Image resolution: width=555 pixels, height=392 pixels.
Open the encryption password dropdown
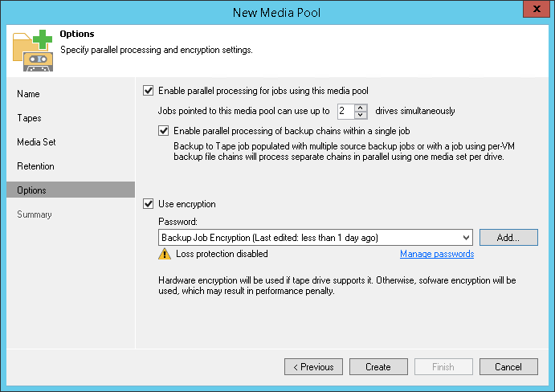click(467, 237)
